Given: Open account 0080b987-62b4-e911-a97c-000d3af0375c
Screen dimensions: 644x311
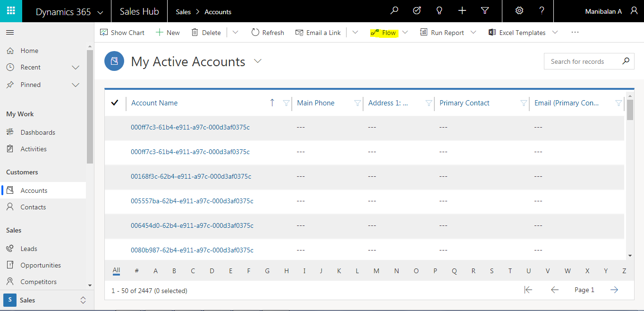Looking at the screenshot, I should coord(192,250).
